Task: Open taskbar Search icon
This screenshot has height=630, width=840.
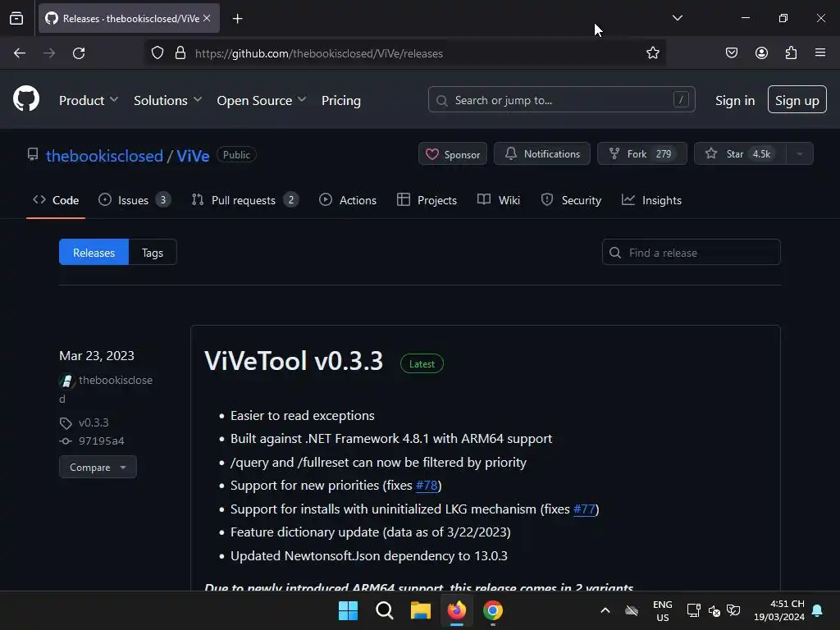Action: point(385,610)
